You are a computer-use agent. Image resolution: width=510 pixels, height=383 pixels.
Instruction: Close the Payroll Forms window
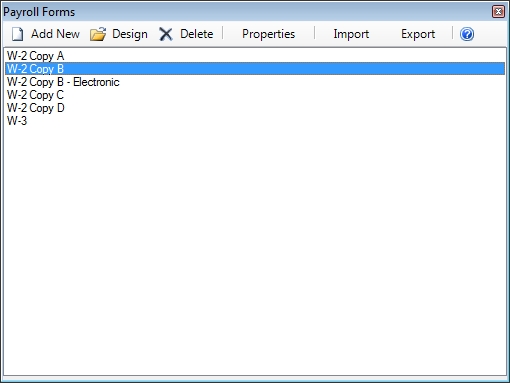[498, 12]
